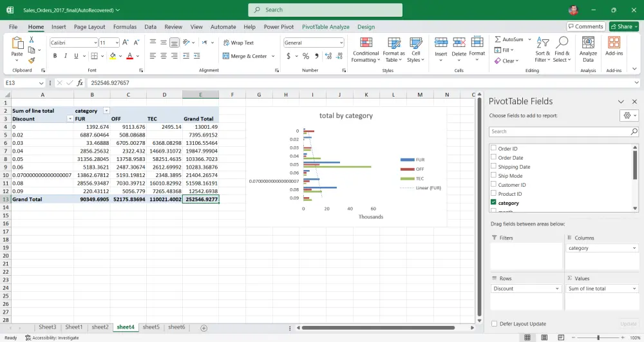The width and height of the screenshot is (644, 342).
Task: Apply yellow fill color
Action: click(x=113, y=56)
